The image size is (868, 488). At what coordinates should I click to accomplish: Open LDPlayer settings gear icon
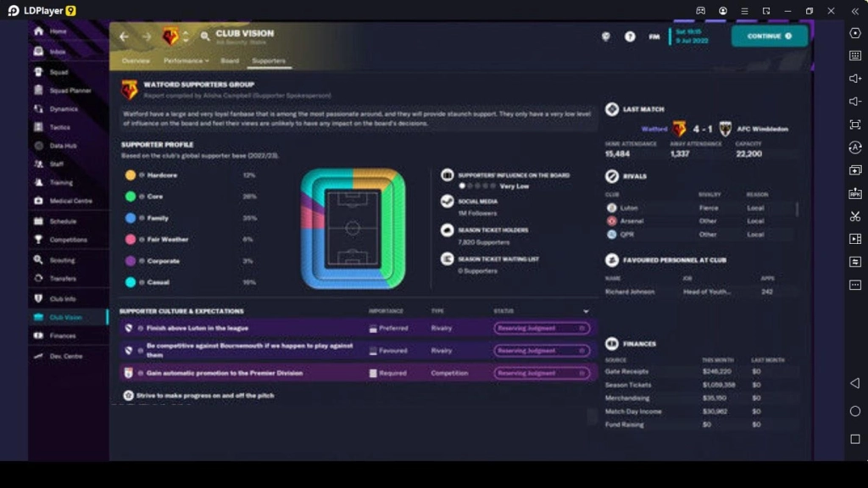(x=855, y=33)
